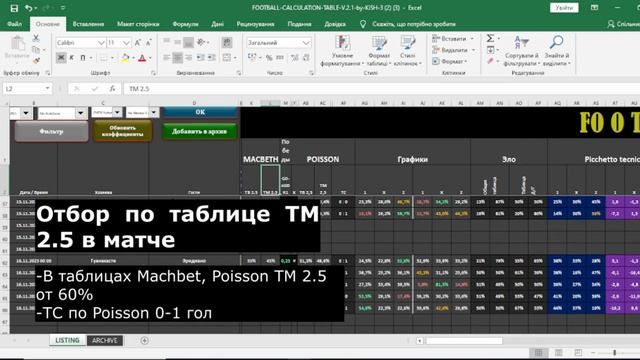The width and height of the screenshot is (640, 360).
Task: Click Обновить коэффициенты button
Action: [x=122, y=131]
